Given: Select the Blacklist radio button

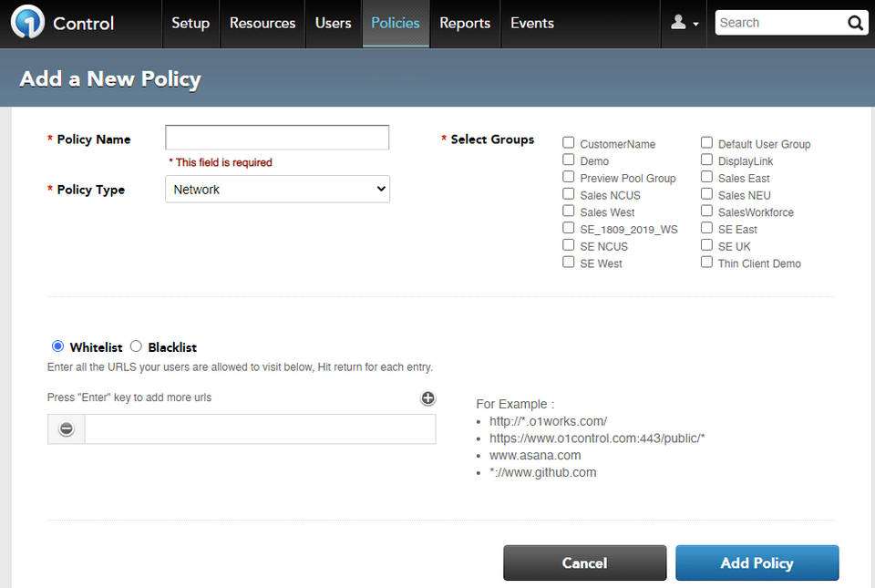Looking at the screenshot, I should coord(136,346).
